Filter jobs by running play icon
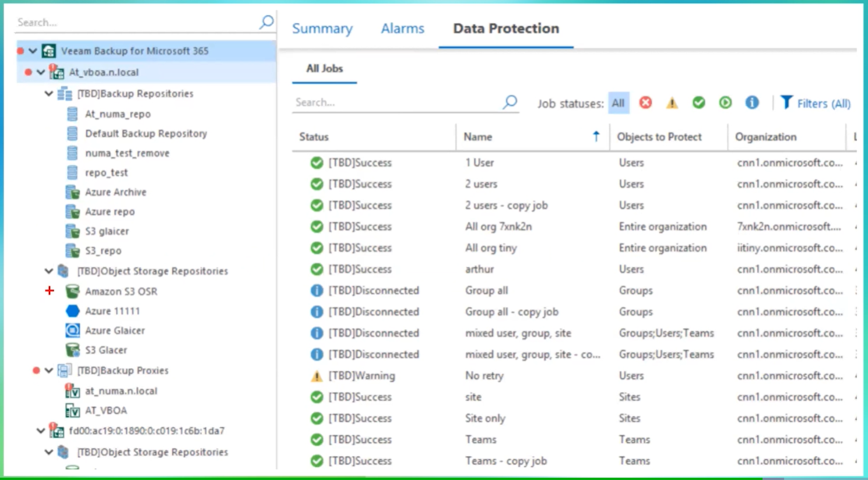 [x=725, y=103]
